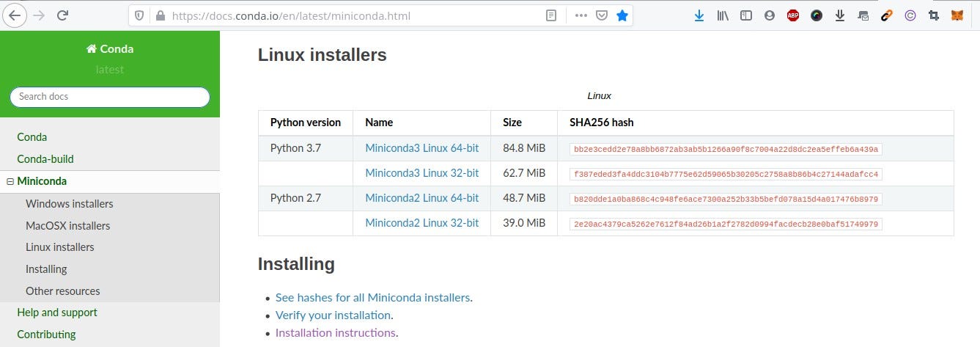The width and height of the screenshot is (980, 347).
Task: Jump to Installing in the sidebar
Action: [46, 269]
